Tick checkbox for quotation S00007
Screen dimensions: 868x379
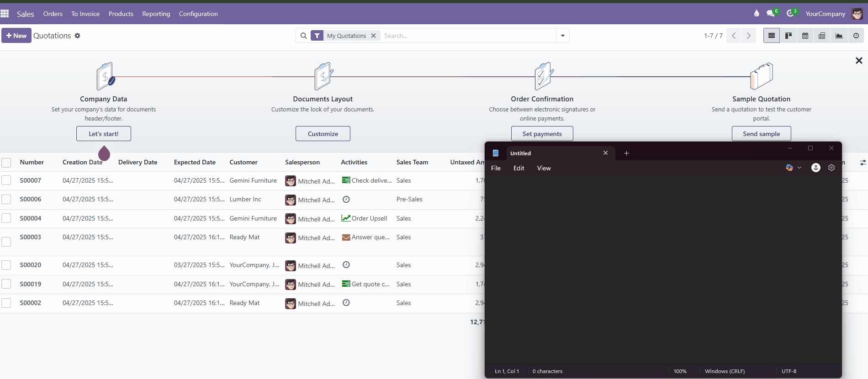tap(6, 180)
